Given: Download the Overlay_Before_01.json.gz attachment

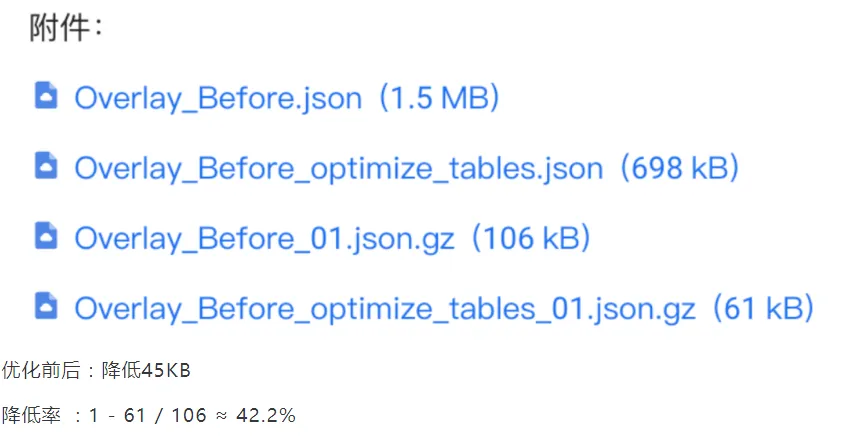Looking at the screenshot, I should tap(264, 239).
